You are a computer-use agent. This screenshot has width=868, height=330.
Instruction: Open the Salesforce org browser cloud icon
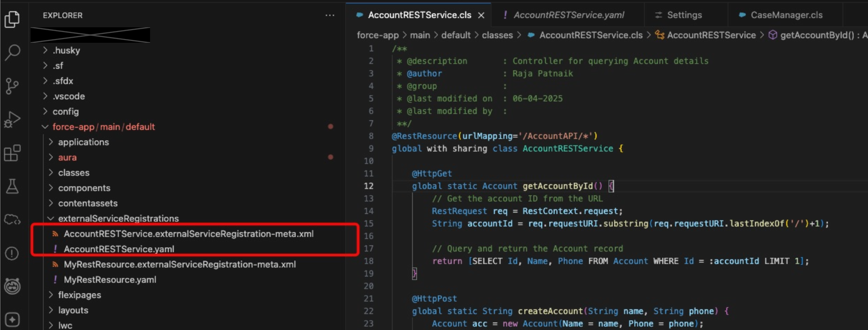click(x=12, y=220)
